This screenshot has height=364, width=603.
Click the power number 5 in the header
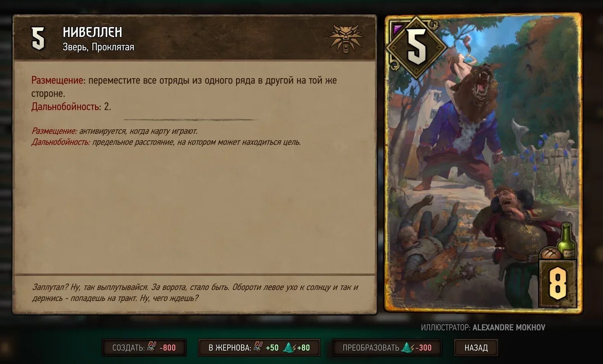38,39
